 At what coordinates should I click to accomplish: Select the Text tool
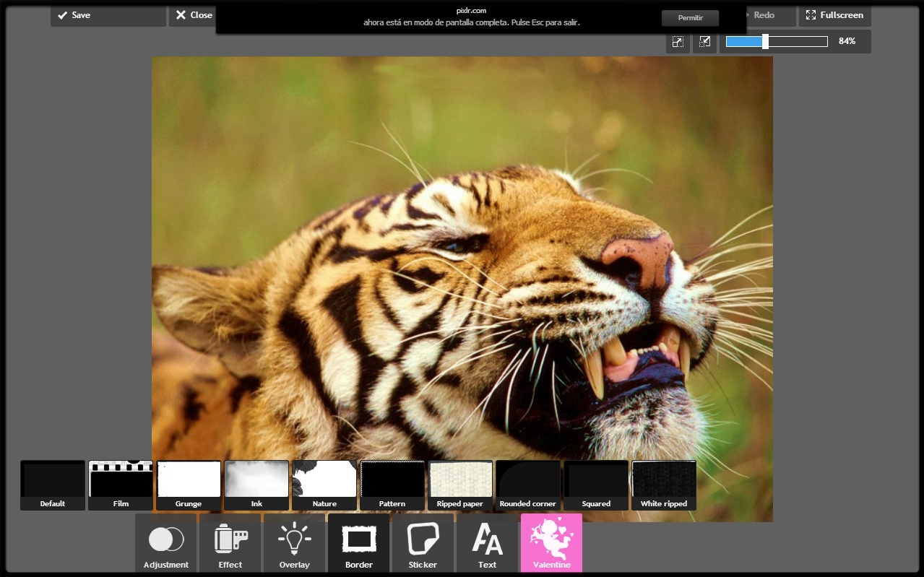488,543
